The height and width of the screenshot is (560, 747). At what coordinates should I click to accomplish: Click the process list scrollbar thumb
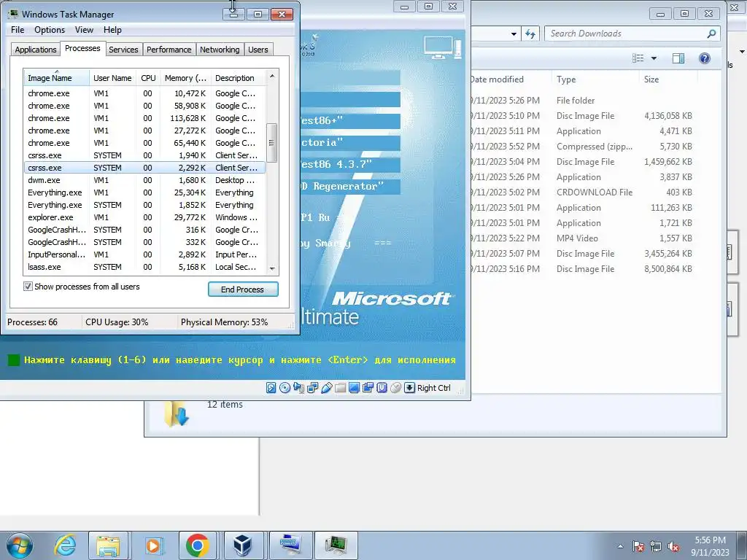coord(271,143)
